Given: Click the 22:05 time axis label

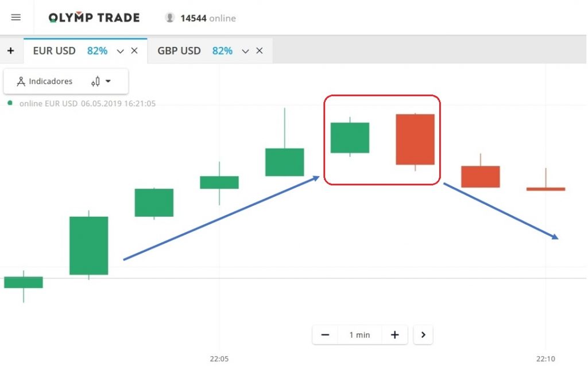Looking at the screenshot, I should [219, 359].
